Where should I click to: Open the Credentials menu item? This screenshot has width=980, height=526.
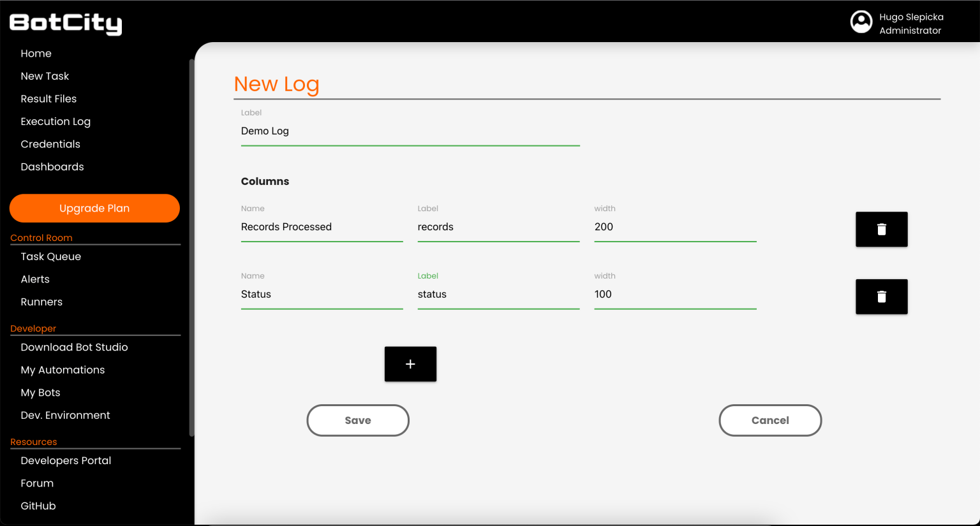pyautogui.click(x=50, y=144)
